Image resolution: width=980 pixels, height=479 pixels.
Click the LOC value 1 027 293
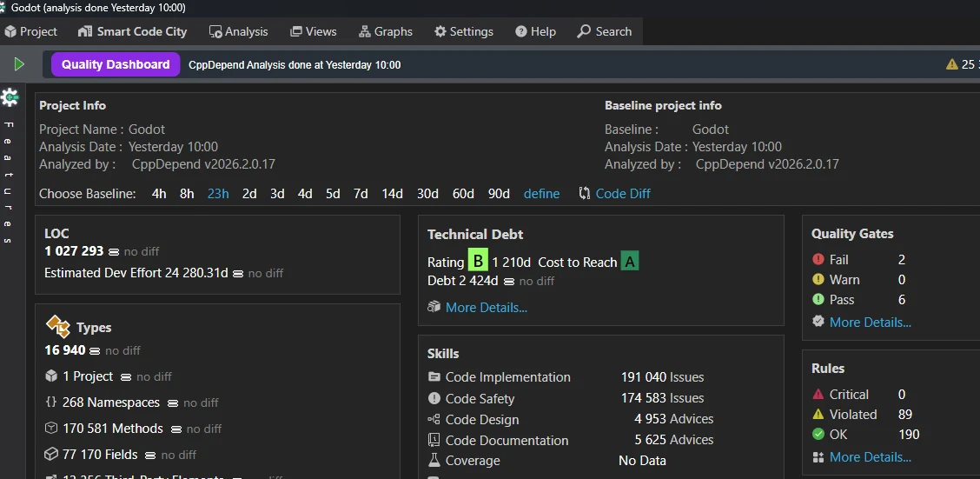point(75,250)
